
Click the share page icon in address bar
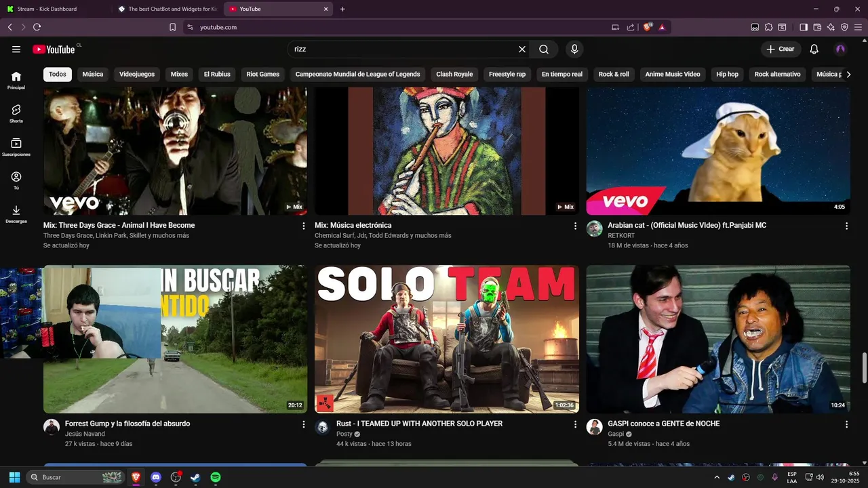click(x=631, y=27)
